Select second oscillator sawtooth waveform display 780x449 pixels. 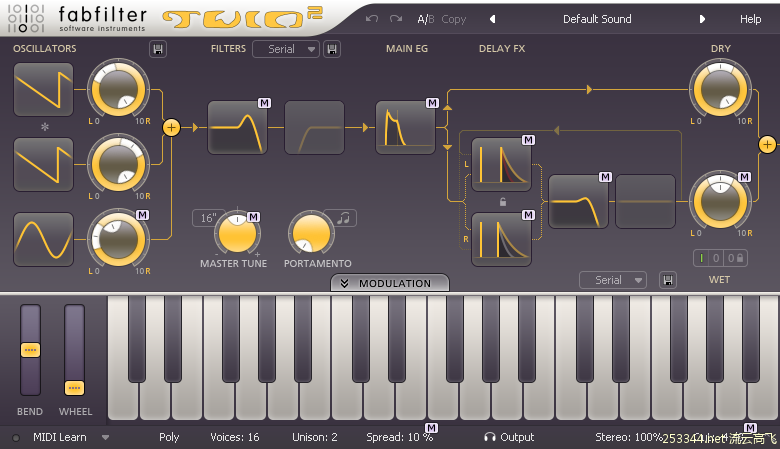tap(43, 165)
